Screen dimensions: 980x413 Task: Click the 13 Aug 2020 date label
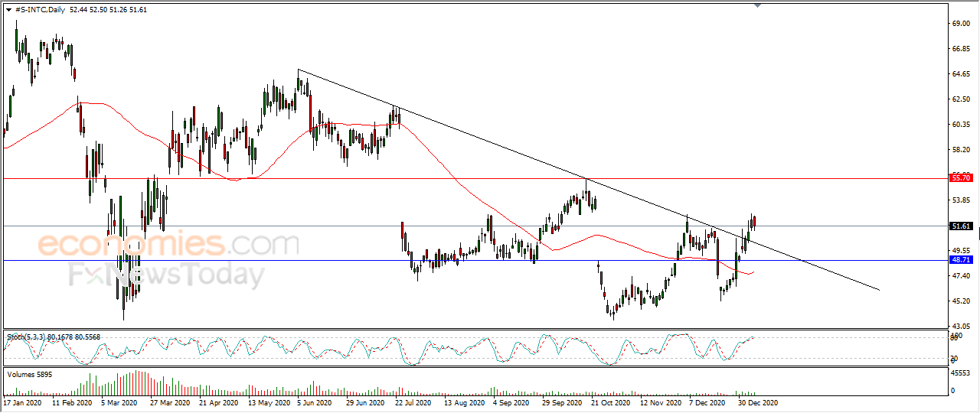tap(464, 402)
